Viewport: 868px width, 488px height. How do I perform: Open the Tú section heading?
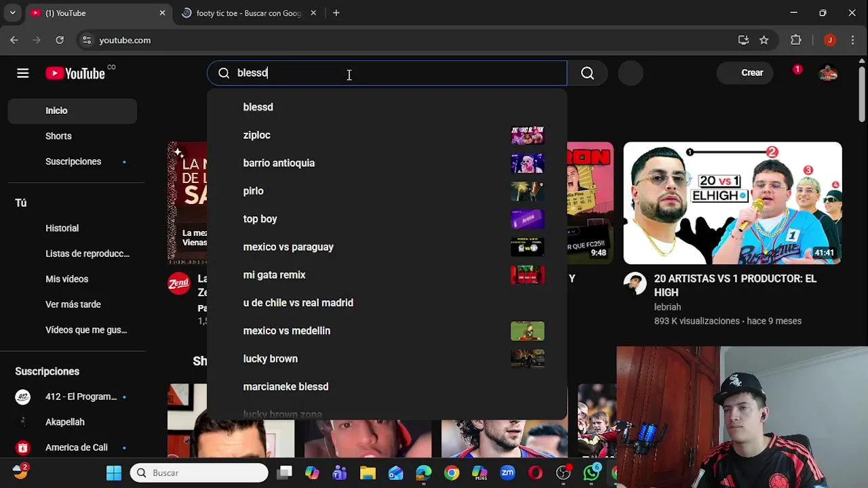tap(21, 203)
